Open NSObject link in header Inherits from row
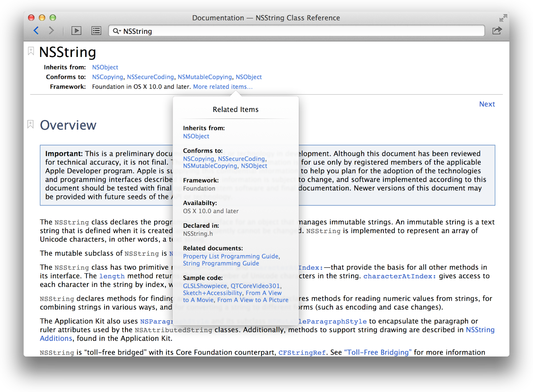The image size is (533, 392). coord(105,67)
